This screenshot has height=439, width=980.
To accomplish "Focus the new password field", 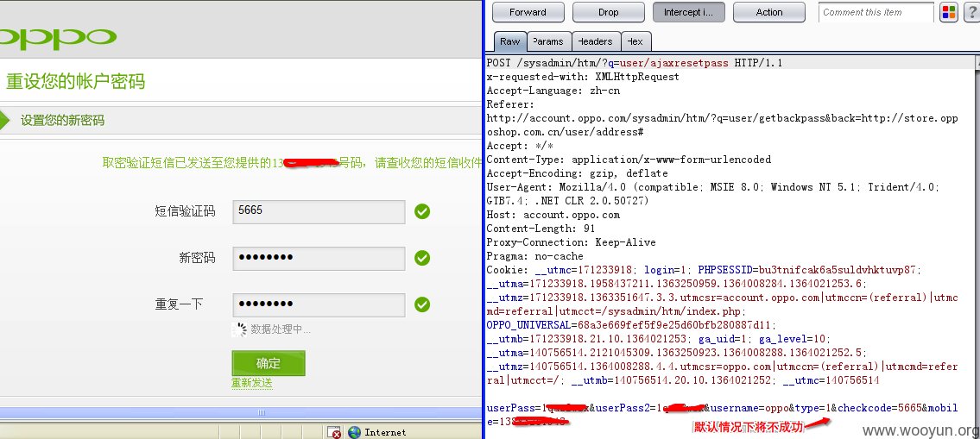I will pos(319,258).
